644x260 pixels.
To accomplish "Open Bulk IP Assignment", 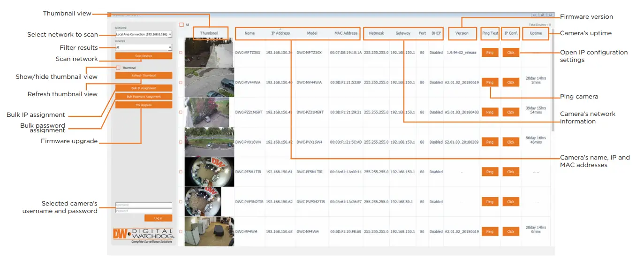I will (144, 88).
